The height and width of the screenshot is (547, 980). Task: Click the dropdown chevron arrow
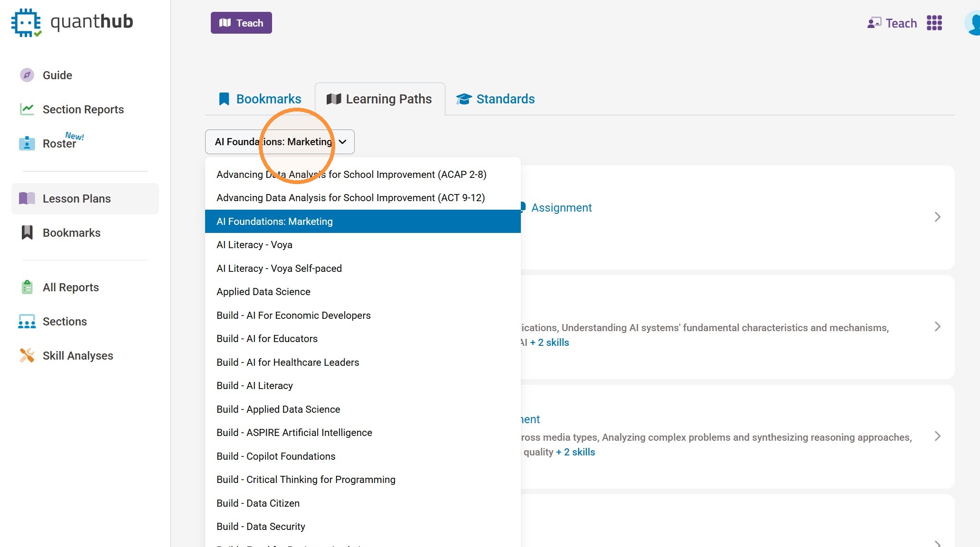(x=342, y=141)
